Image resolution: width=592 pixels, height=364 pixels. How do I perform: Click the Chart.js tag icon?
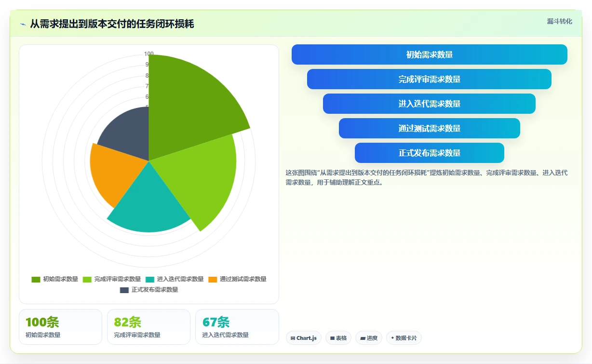click(293, 338)
